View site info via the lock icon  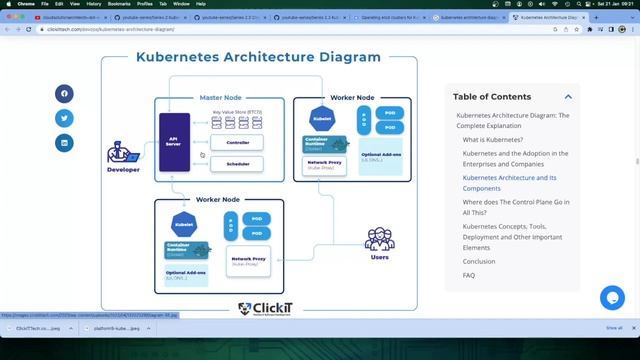coord(42,29)
